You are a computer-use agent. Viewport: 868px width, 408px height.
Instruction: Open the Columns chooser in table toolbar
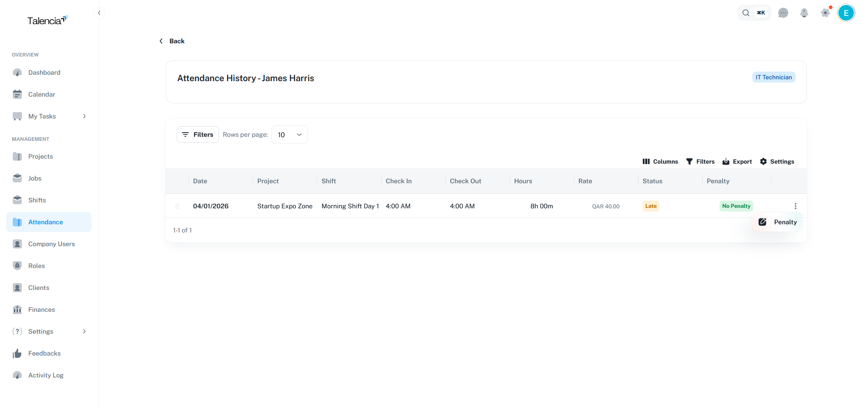tap(660, 161)
